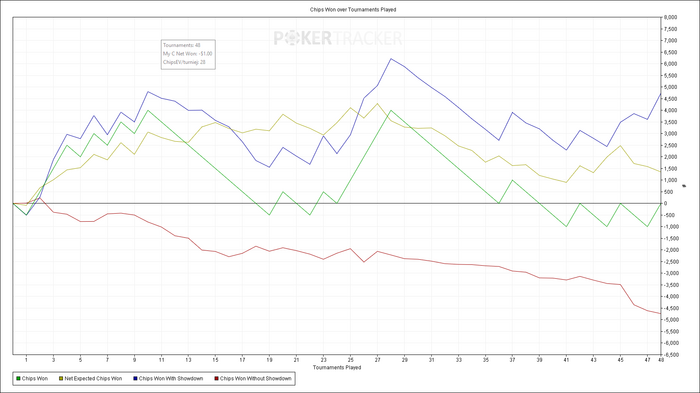Click the 4,000 y-axis tick label

coord(671,110)
